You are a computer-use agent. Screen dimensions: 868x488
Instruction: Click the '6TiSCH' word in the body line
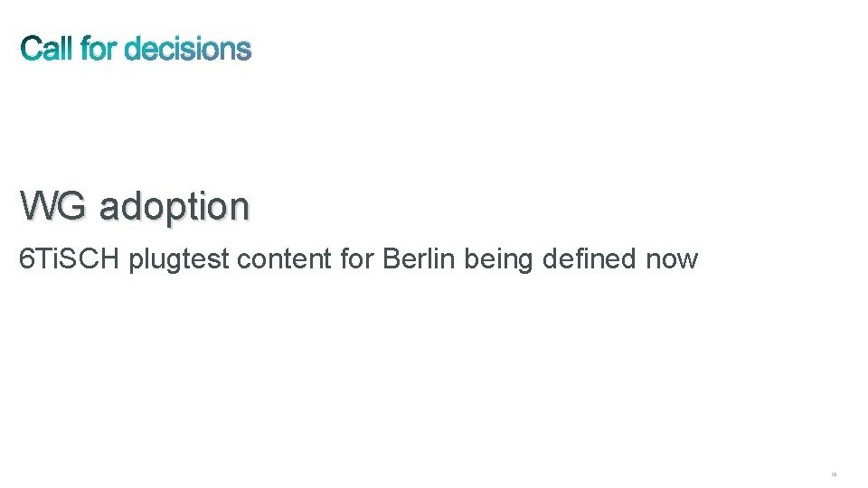point(70,258)
